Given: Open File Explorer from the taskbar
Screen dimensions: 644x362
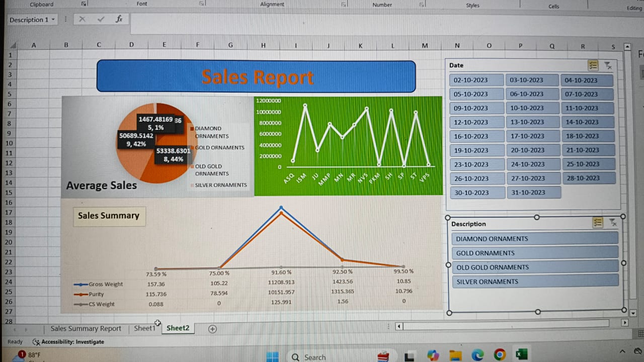Looking at the screenshot, I should coord(455,355).
